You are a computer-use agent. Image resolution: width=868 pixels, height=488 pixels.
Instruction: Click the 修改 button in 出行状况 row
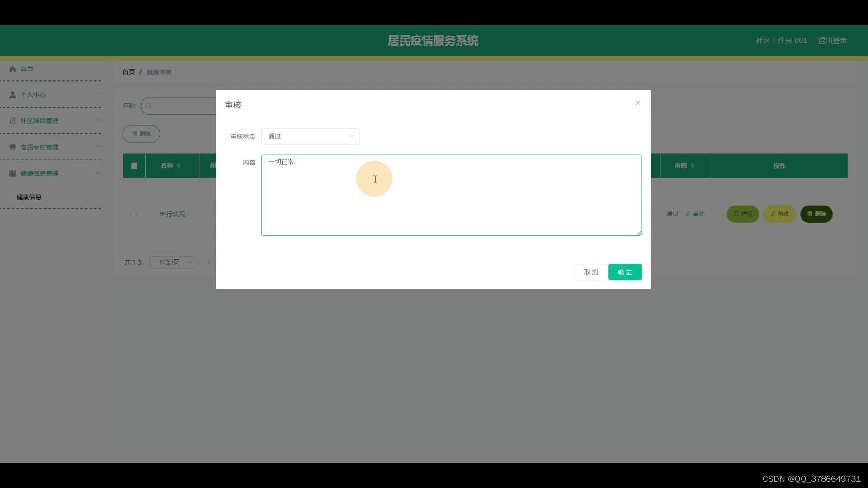click(x=779, y=214)
